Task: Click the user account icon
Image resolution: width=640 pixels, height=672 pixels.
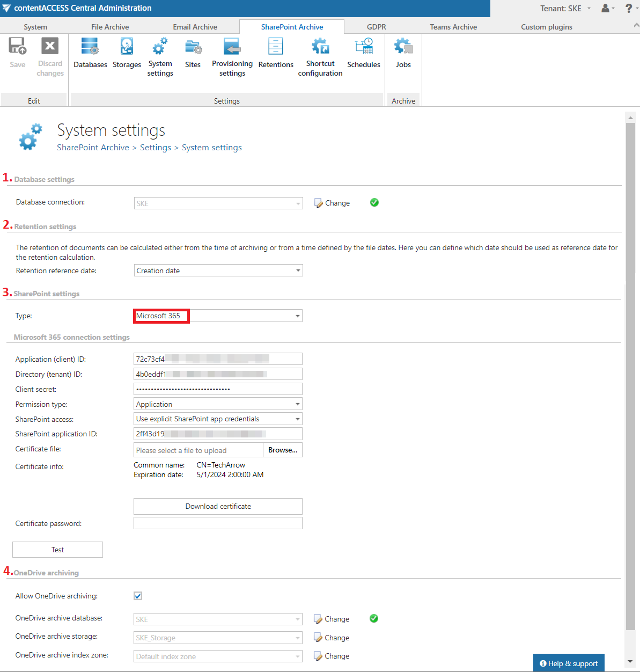Action: [607, 8]
